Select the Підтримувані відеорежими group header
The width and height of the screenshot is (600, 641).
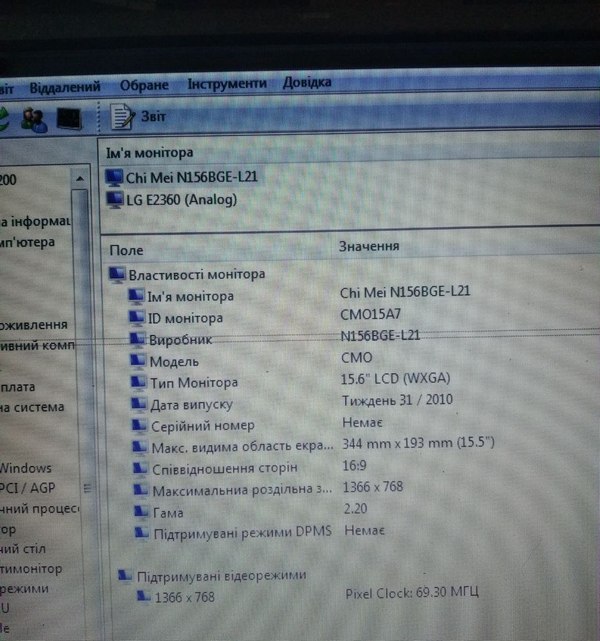(x=221, y=575)
